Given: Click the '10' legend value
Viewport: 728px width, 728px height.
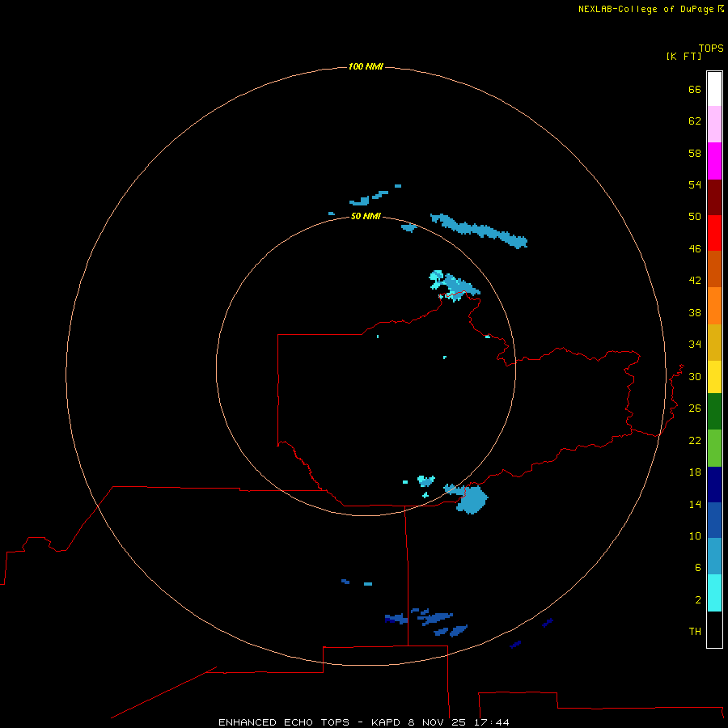Looking at the screenshot, I should click(x=695, y=535).
